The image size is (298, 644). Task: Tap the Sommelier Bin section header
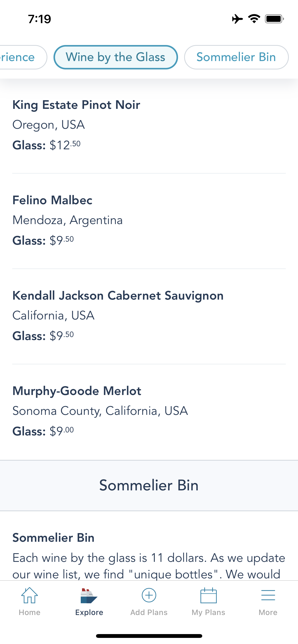click(x=149, y=485)
